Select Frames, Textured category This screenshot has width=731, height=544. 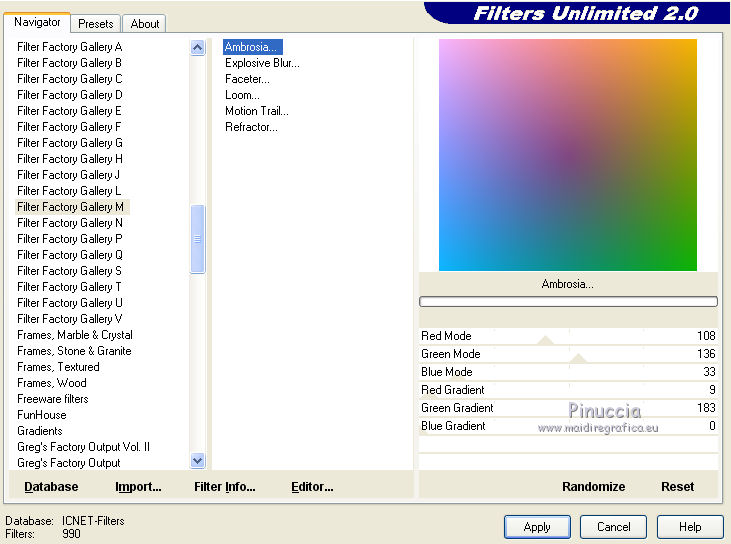pyautogui.click(x=58, y=367)
